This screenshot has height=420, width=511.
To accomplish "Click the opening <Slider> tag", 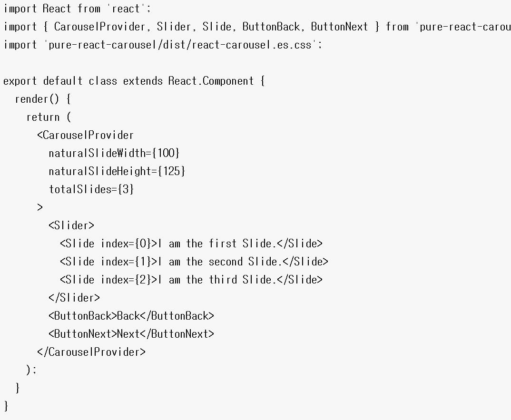I will (x=71, y=226).
